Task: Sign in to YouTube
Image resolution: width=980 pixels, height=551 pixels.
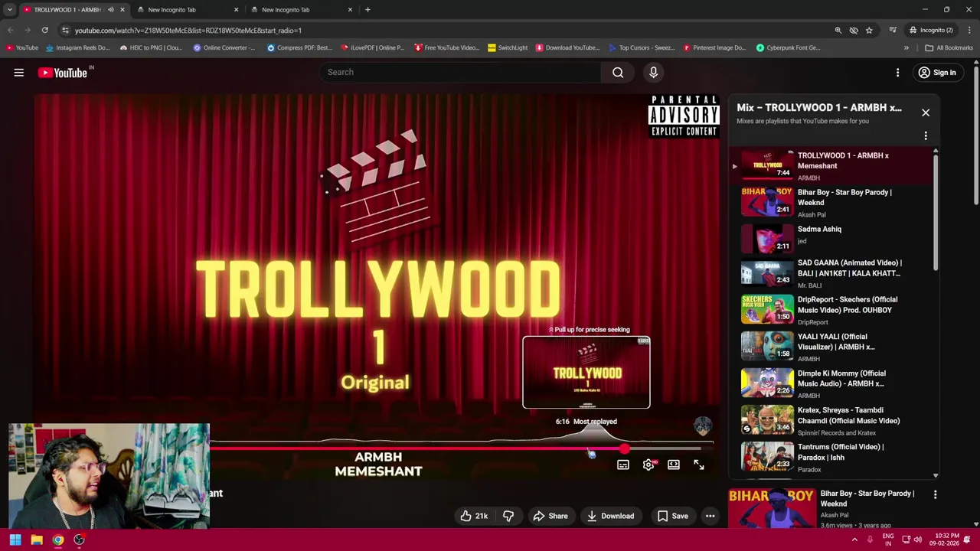Action: (937, 73)
